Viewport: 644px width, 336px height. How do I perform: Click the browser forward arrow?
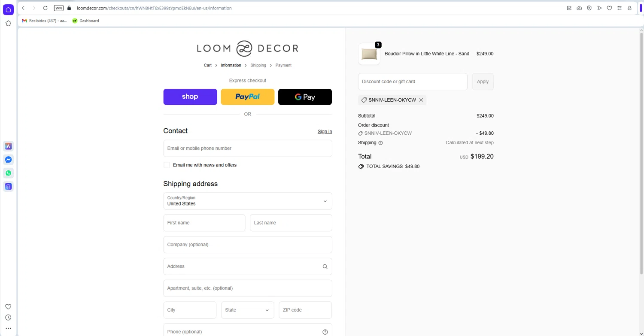pyautogui.click(x=34, y=8)
